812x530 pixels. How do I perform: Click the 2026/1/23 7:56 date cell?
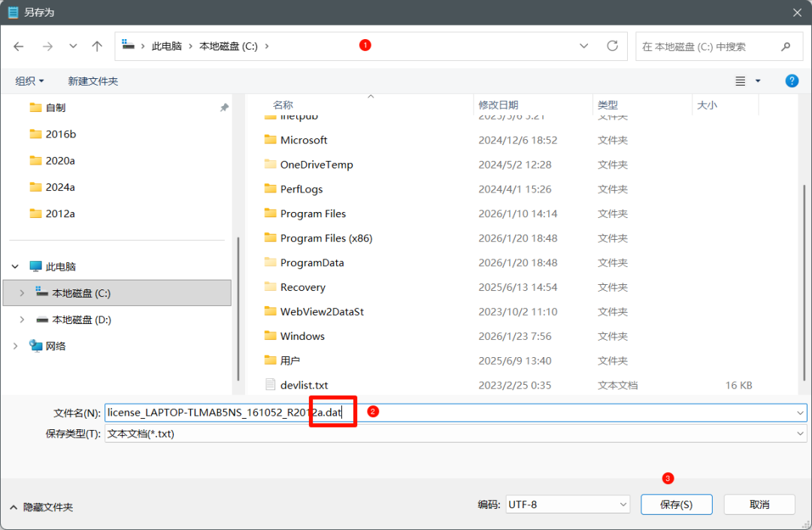[x=515, y=337]
